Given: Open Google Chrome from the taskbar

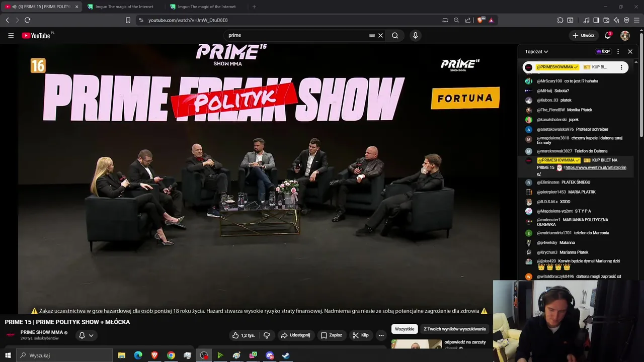Looking at the screenshot, I should (x=171, y=355).
